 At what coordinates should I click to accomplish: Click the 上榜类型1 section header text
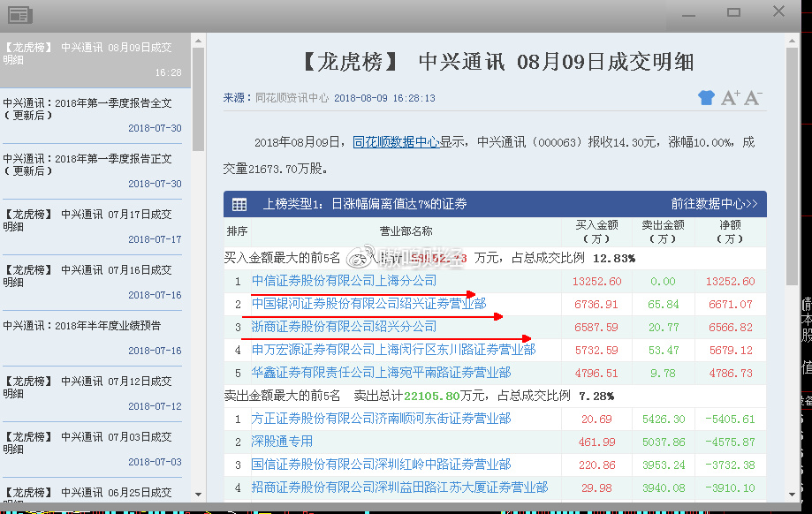[x=365, y=204]
